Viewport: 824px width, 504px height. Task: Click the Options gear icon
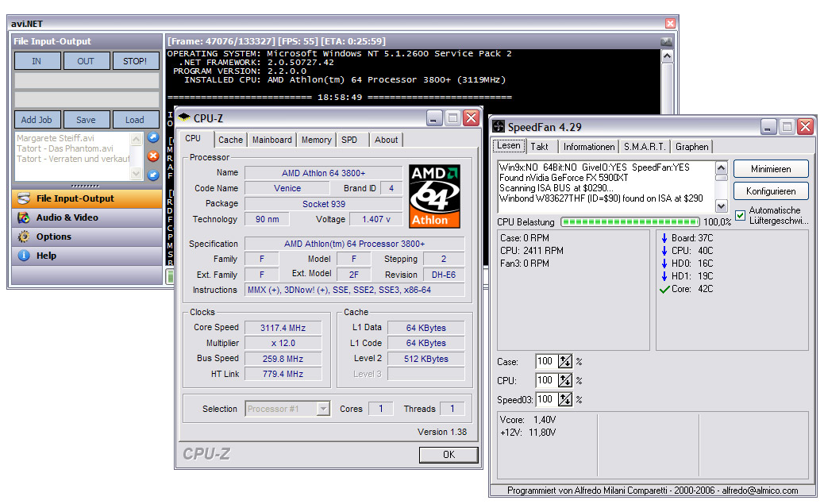(24, 237)
